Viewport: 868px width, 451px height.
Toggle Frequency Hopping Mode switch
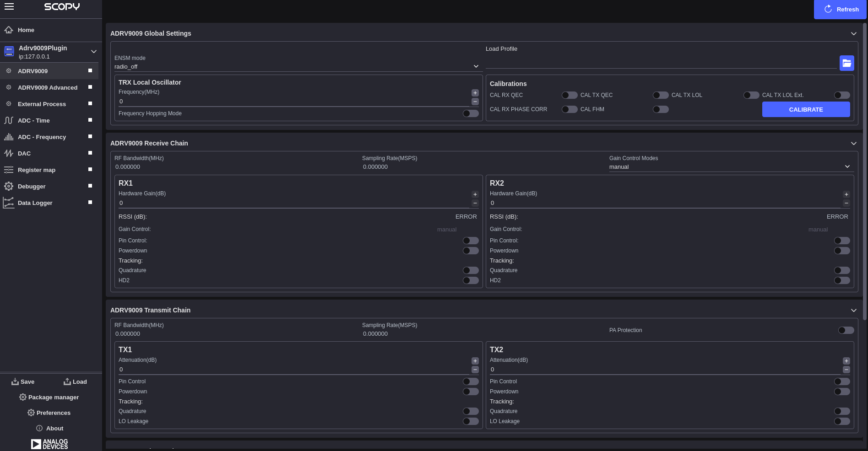[x=471, y=113]
